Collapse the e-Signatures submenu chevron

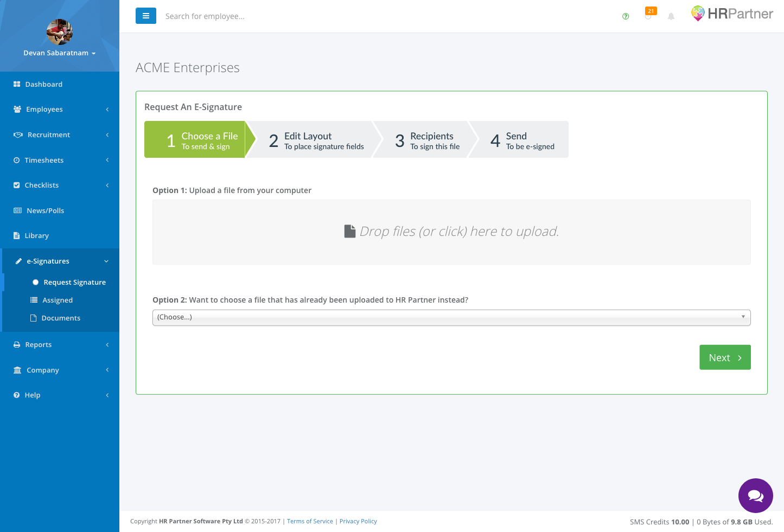tap(106, 261)
